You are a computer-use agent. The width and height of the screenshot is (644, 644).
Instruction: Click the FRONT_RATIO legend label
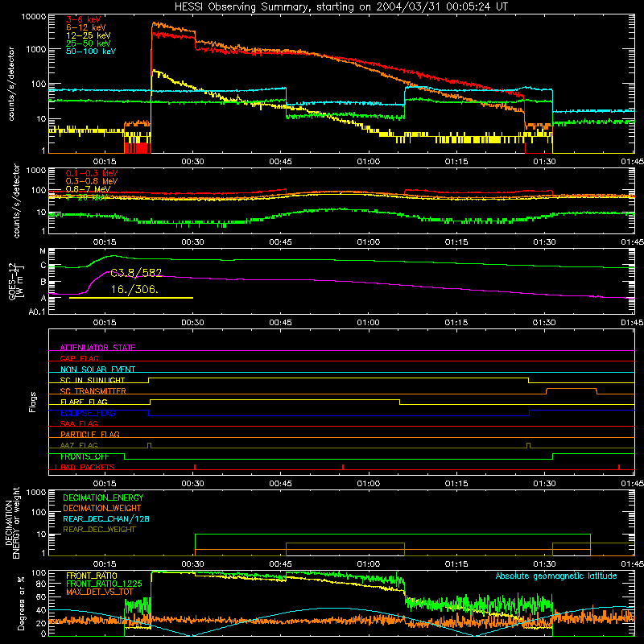(92, 576)
